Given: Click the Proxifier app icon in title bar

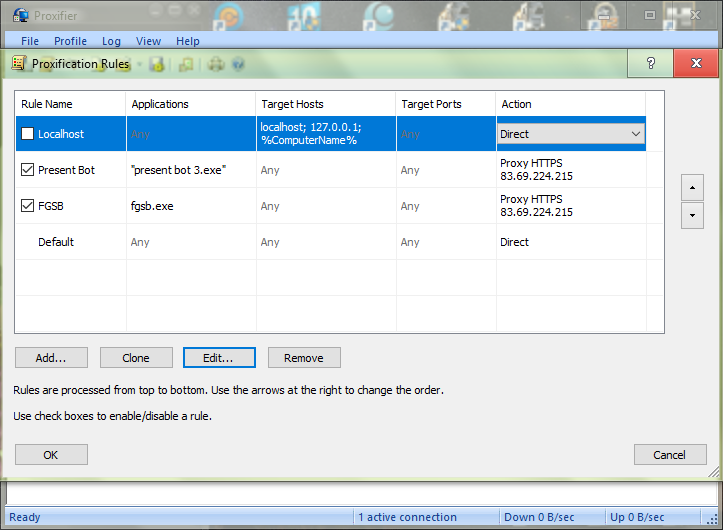Looking at the screenshot, I should click(20, 15).
